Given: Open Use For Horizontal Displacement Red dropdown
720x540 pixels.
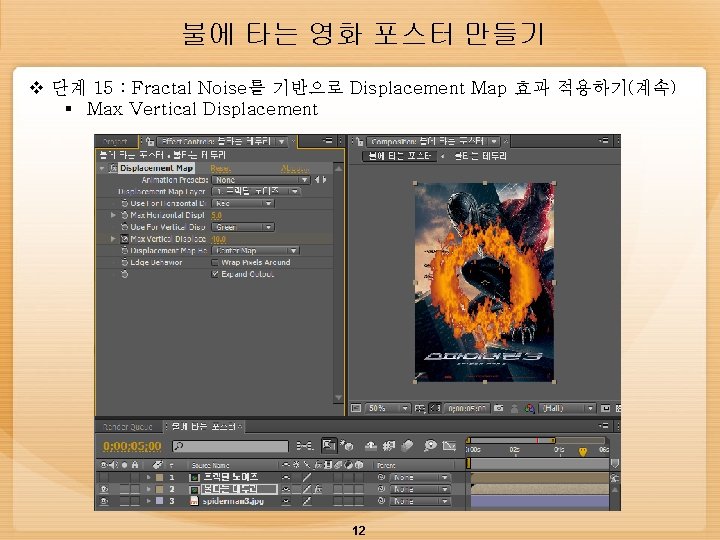Looking at the screenshot, I should pyautogui.click(x=243, y=203).
